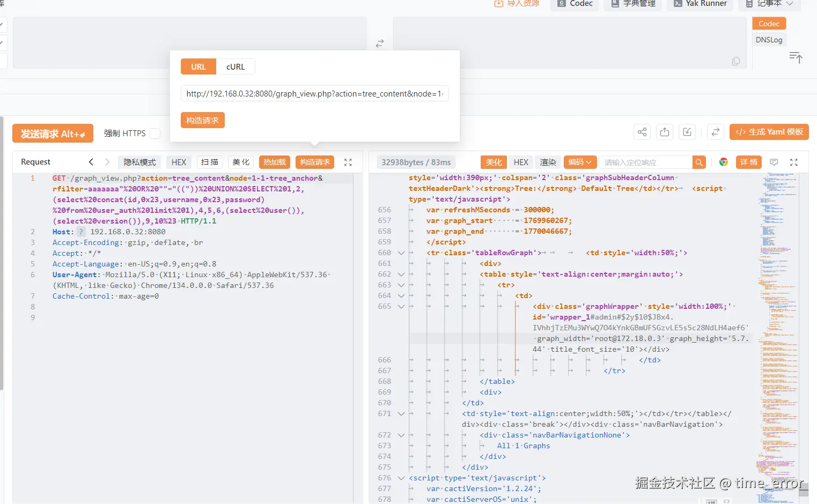Click the orange 构造请求 button in popup
Screen dimensions: 817x504
coord(202,120)
